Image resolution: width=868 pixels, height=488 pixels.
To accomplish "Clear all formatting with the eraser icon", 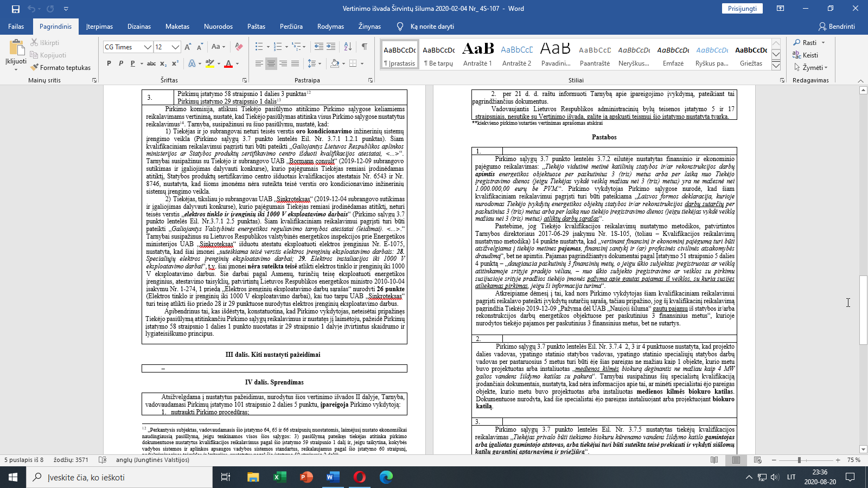I will [x=239, y=47].
